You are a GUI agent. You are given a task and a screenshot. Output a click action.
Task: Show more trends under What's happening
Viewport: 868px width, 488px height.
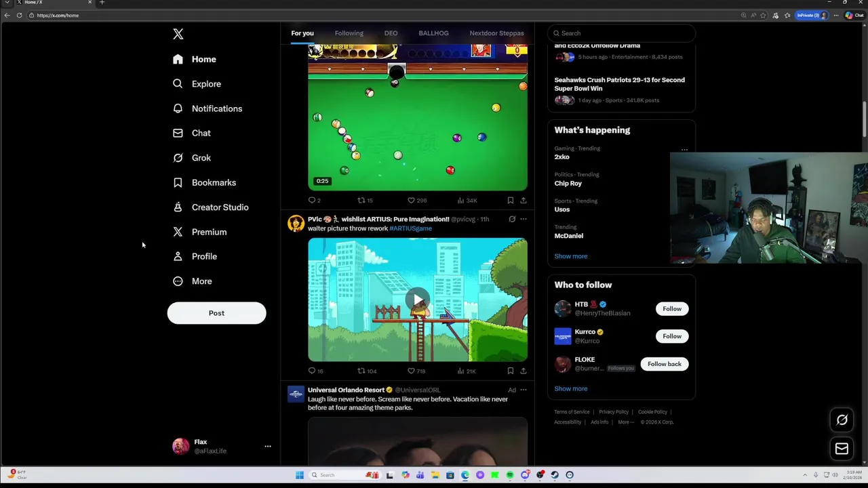click(570, 256)
